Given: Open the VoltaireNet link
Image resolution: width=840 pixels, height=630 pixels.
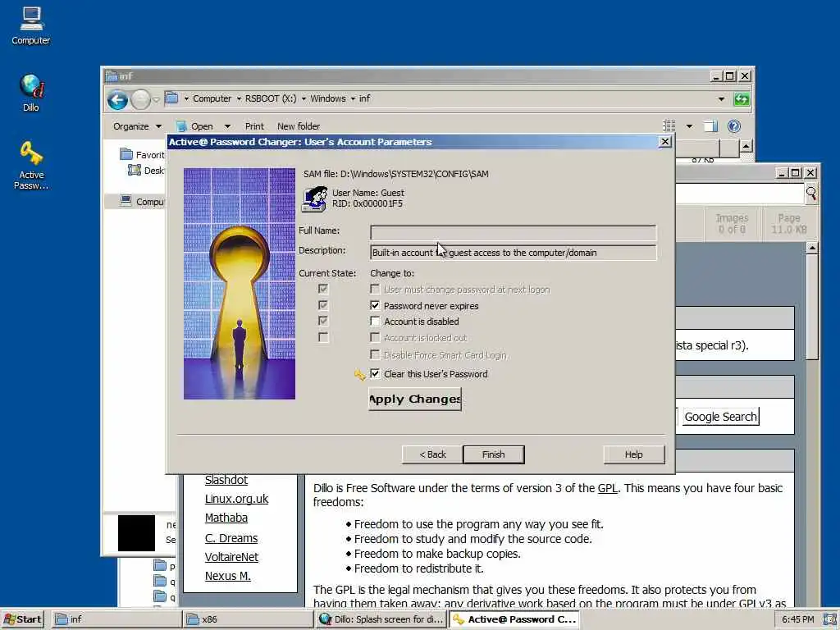Looking at the screenshot, I should pyautogui.click(x=231, y=557).
